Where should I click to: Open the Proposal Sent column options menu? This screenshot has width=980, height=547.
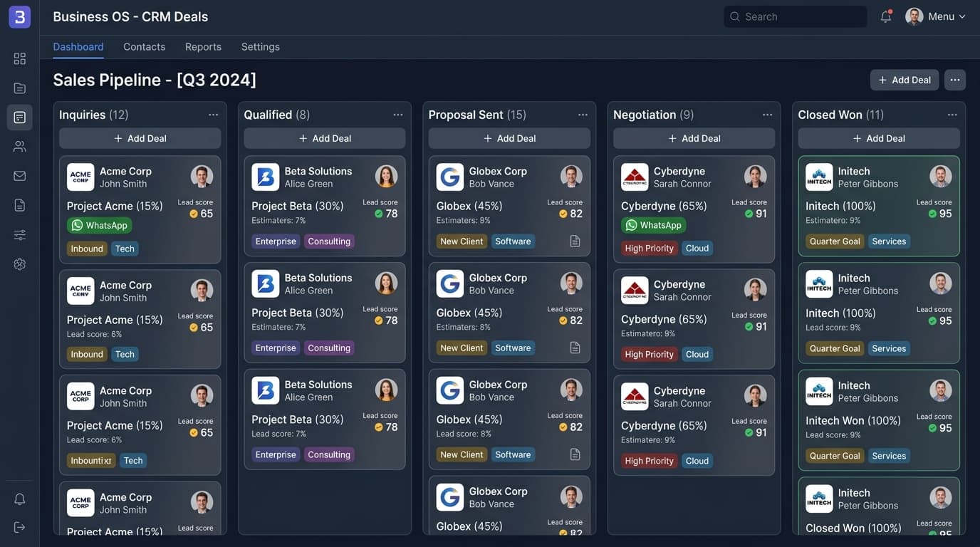click(583, 115)
